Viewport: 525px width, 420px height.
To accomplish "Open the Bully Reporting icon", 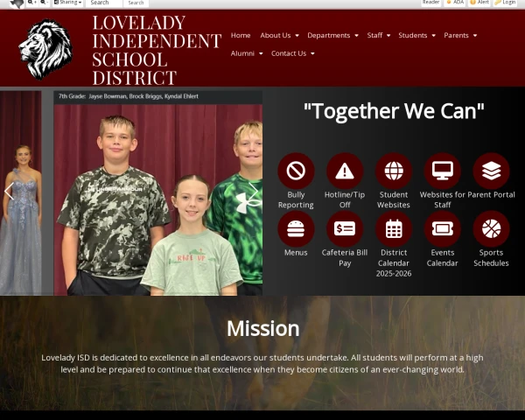I will (x=296, y=171).
